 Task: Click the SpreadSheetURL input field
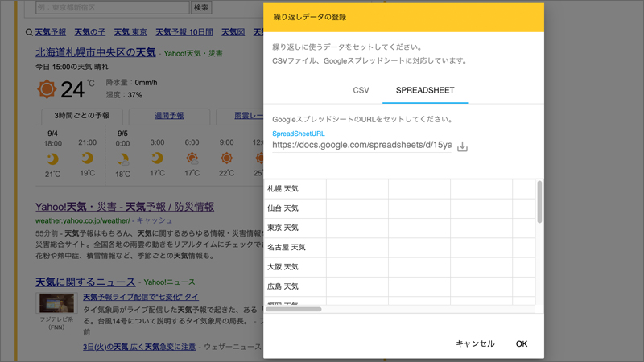coord(361,145)
